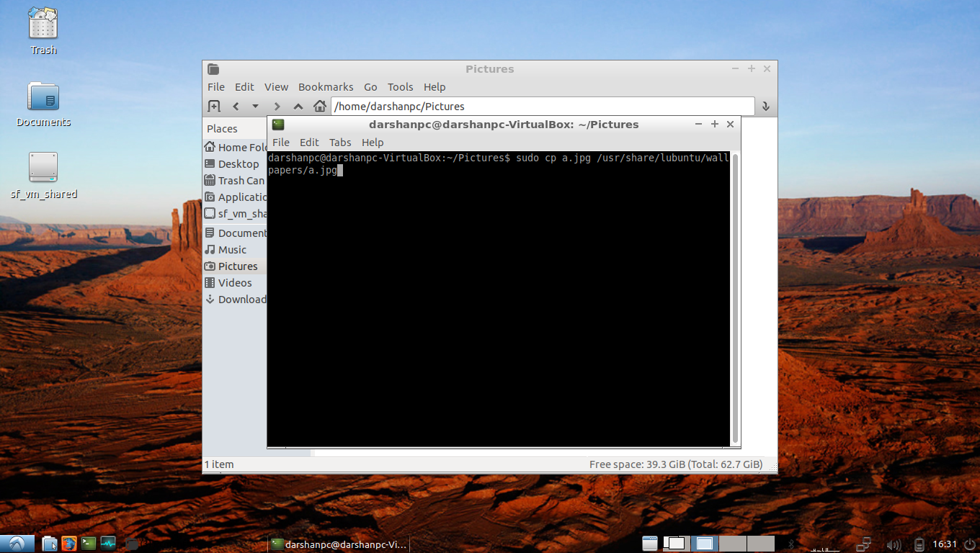Click the path bar showing /home/darshanpc/Pictures
Screen dimensions: 980x553
pyautogui.click(x=542, y=107)
